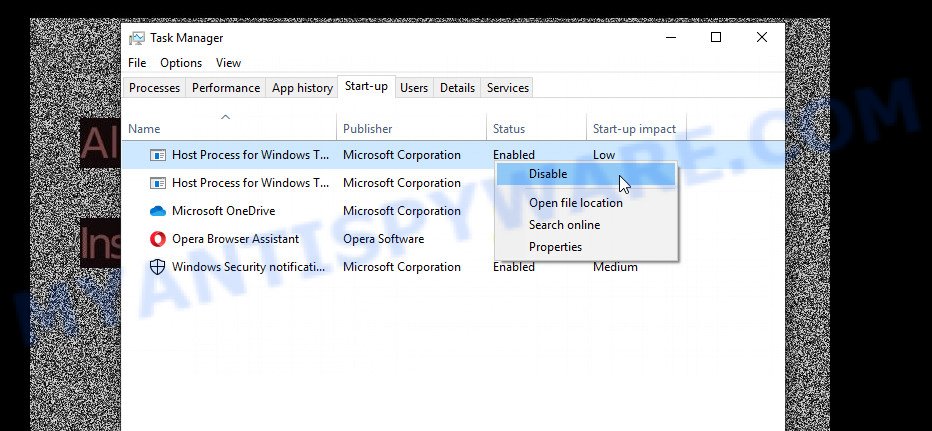The height and width of the screenshot is (431, 932).
Task: Sort by the Publisher column header
Action: [x=411, y=129]
